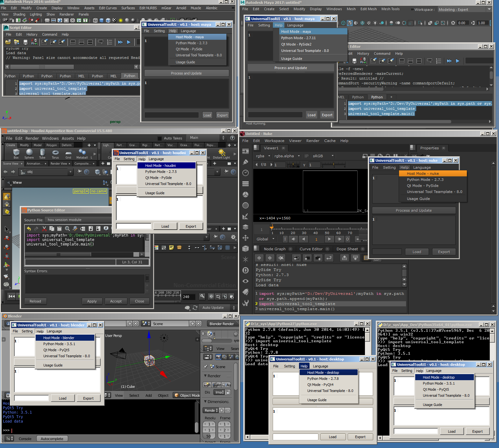Screen dimensions: 499x448
Task: Toggle wireframe on shaded in Maya 2014 viewport
Action: coord(108,20)
